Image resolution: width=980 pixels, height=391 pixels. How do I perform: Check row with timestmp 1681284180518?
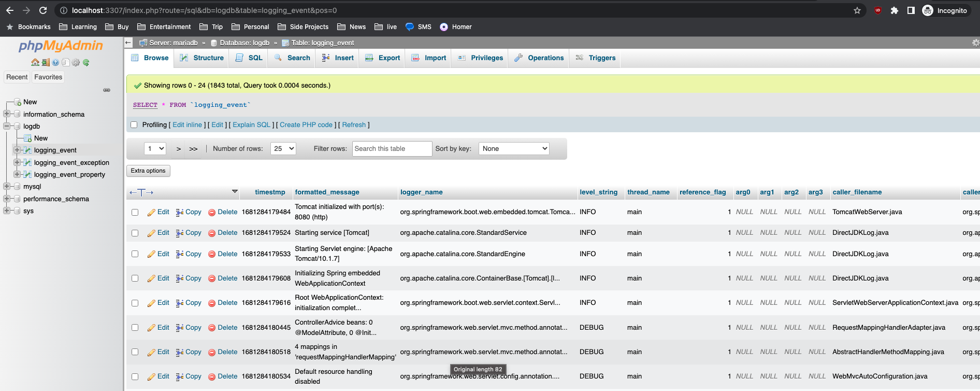pos(135,352)
